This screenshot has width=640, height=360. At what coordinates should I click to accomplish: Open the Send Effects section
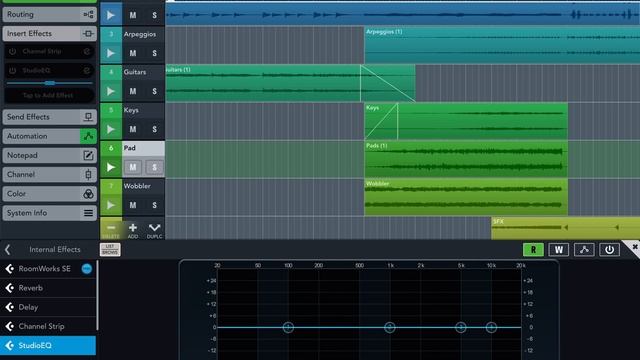(x=49, y=117)
